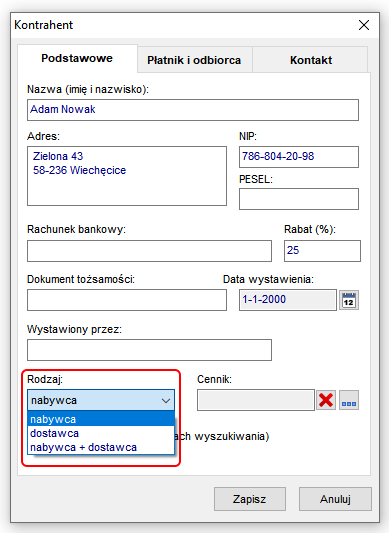Select the Podstawowe tab
The height and width of the screenshot is (533, 389).
point(77,58)
